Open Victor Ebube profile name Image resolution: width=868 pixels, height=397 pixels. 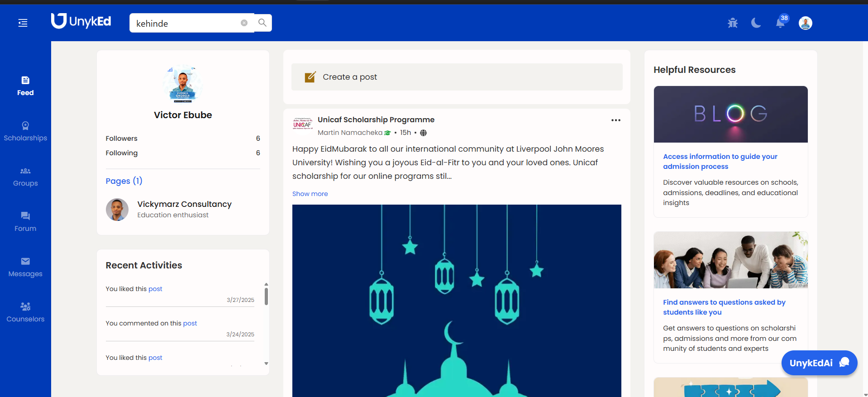click(183, 115)
